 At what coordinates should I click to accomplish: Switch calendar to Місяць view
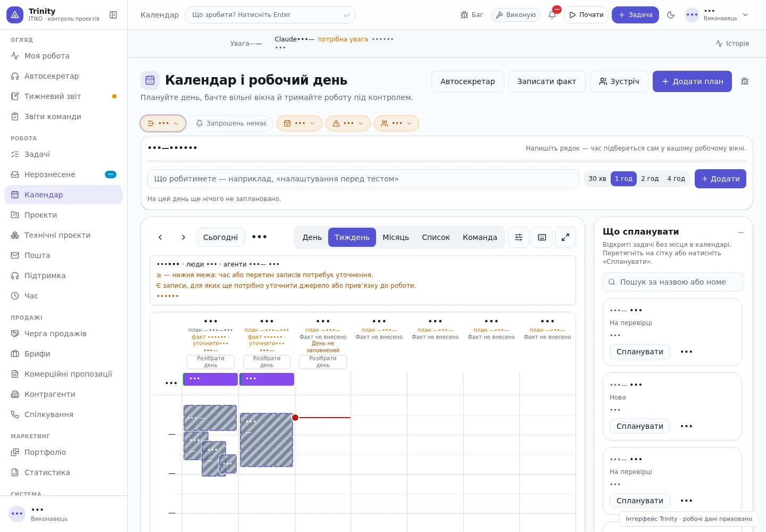pos(396,237)
